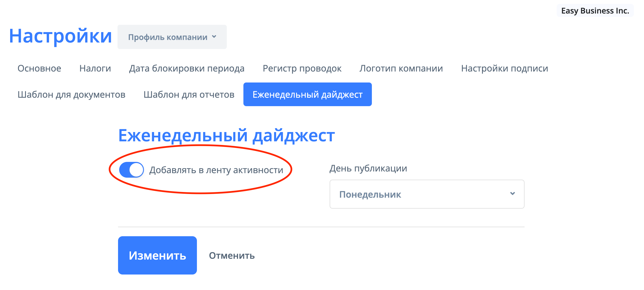The height and width of the screenshot is (290, 644).
Task: Select the Шаблон для отчетов tab
Action: [x=189, y=95]
